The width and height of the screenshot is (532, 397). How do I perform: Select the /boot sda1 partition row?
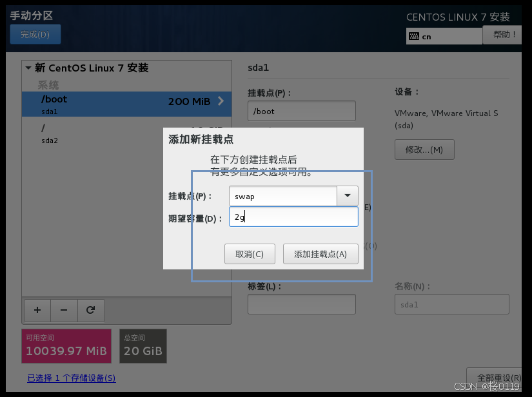126,104
